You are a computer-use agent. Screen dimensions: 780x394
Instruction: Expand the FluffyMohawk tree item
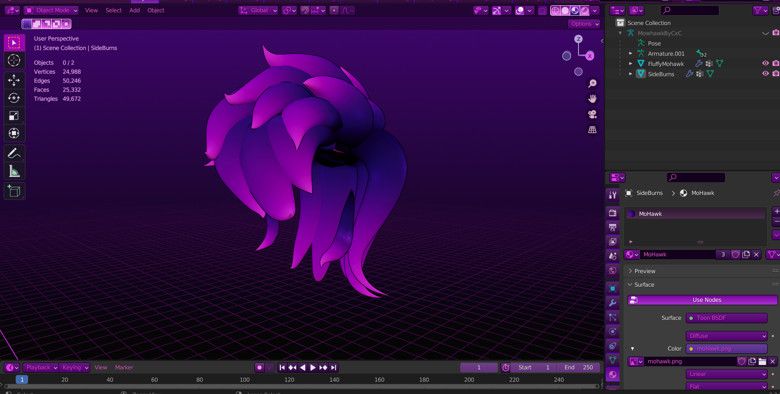(x=631, y=64)
